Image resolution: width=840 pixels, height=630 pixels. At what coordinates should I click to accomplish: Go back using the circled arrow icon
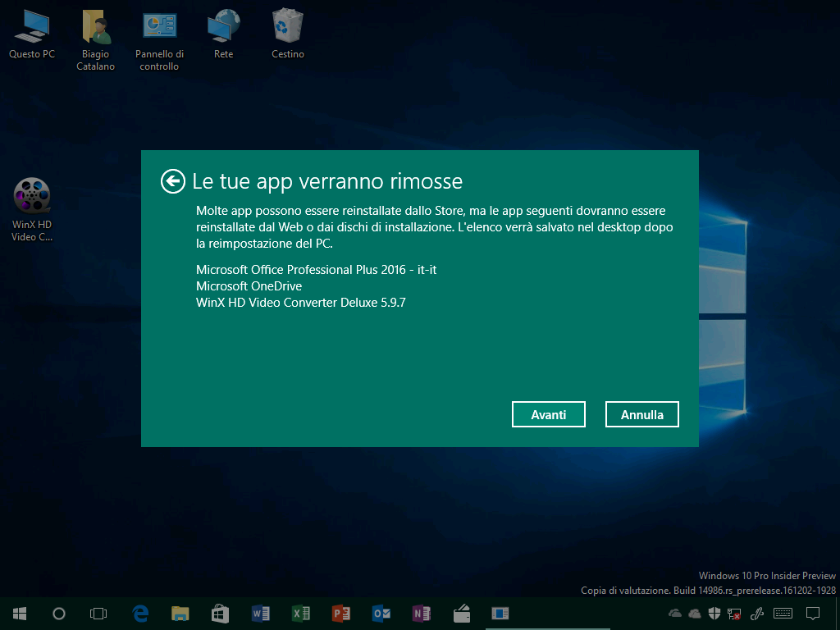click(172, 181)
